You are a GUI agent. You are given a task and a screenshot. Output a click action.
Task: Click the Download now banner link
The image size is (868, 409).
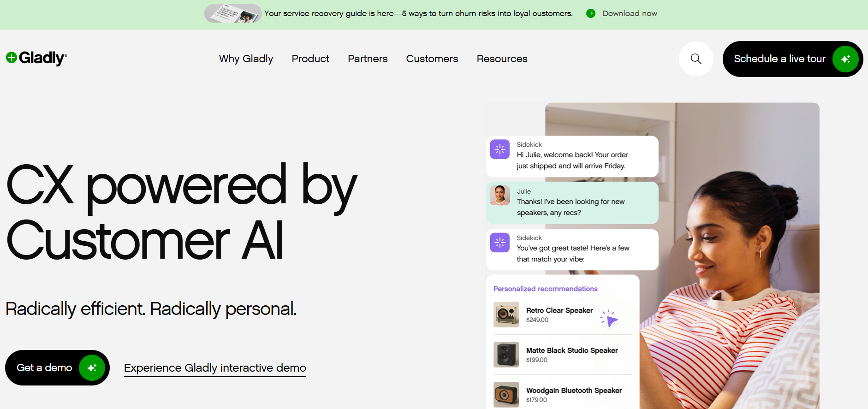tap(630, 14)
